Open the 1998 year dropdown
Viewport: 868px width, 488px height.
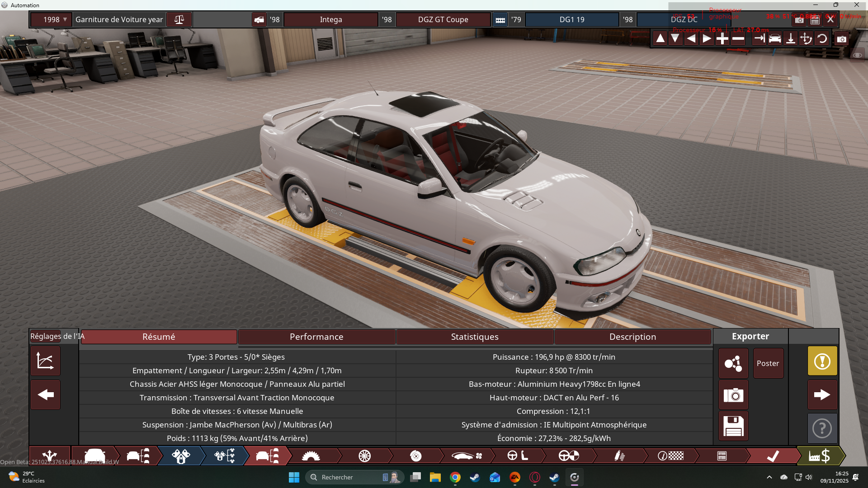coord(51,19)
